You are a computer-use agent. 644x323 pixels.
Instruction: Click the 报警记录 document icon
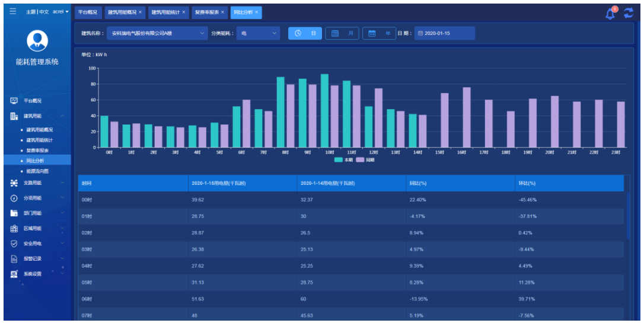coord(14,258)
